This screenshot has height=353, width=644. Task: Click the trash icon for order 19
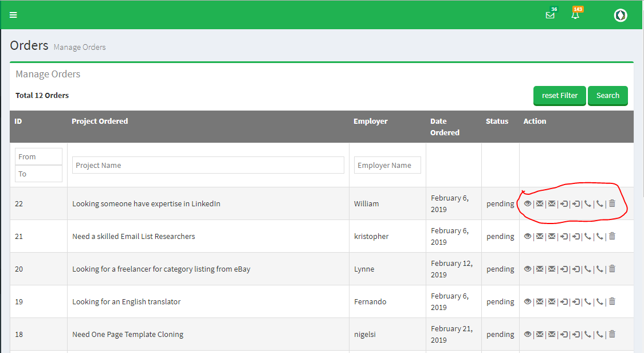coord(612,301)
